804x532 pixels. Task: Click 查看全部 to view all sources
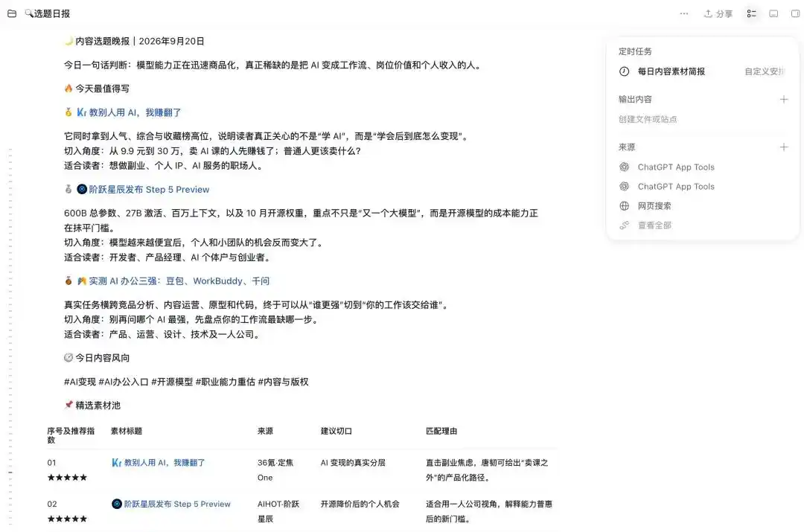[654, 225]
